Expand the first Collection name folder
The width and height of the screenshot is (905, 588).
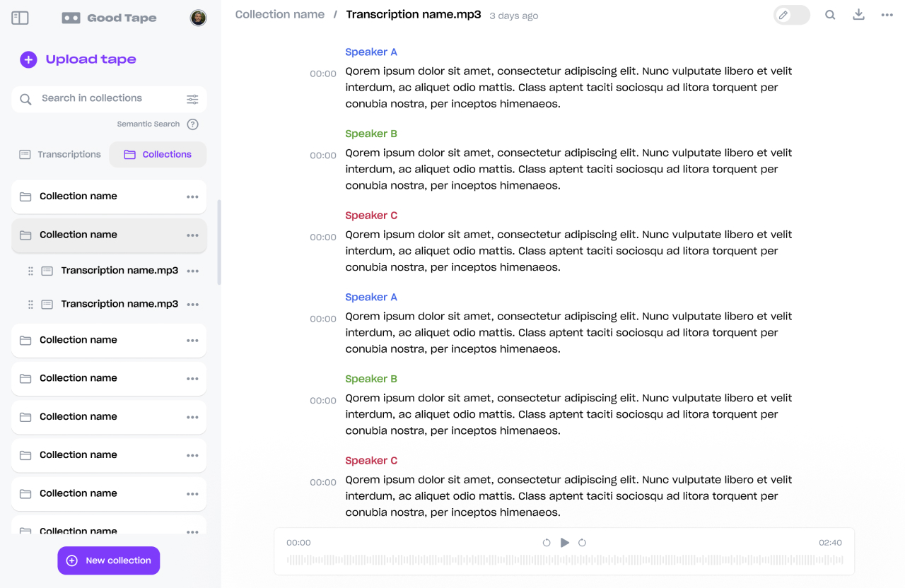(x=78, y=196)
